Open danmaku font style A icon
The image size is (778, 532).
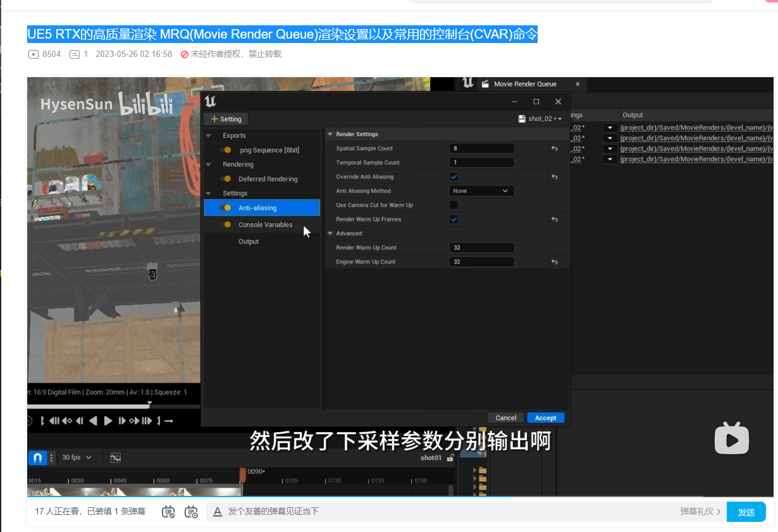(x=217, y=511)
